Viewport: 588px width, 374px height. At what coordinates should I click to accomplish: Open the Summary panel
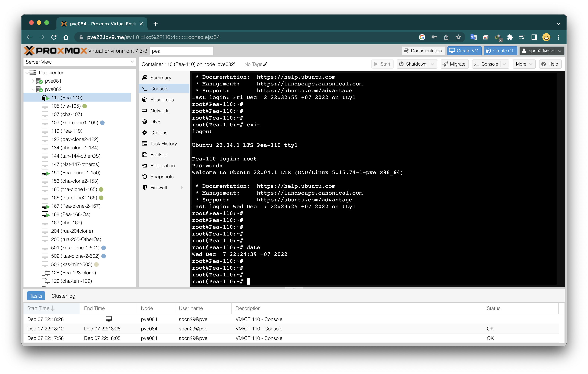click(x=164, y=78)
